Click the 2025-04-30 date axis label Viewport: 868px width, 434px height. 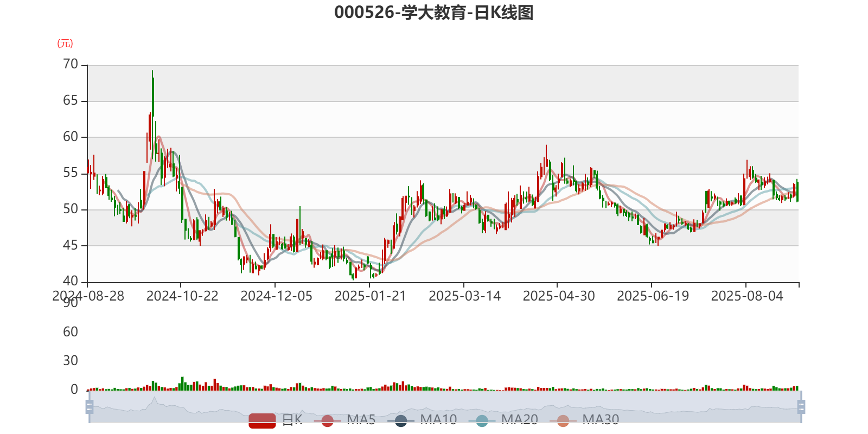pos(559,296)
